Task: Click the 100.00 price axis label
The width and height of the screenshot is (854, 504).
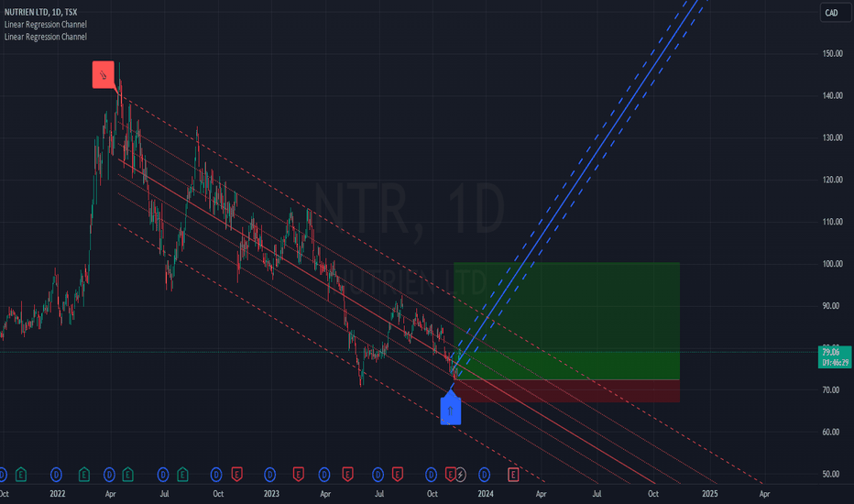Action: pyautogui.click(x=832, y=264)
